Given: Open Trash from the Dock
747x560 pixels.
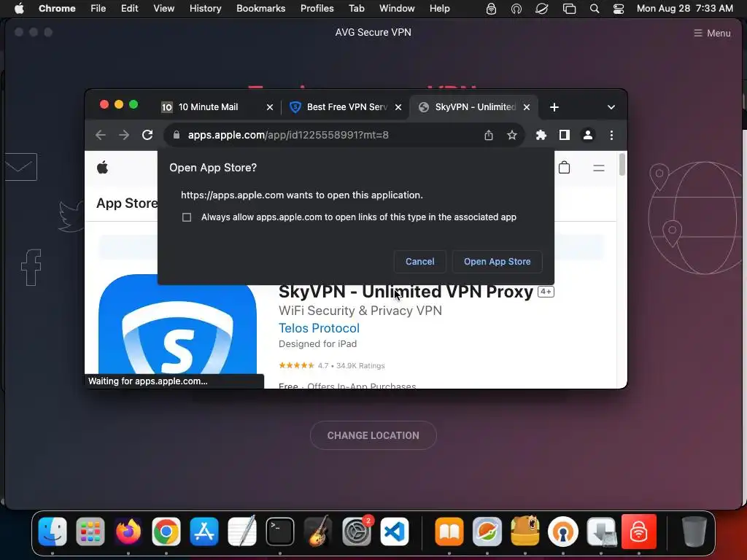Looking at the screenshot, I should tap(694, 531).
